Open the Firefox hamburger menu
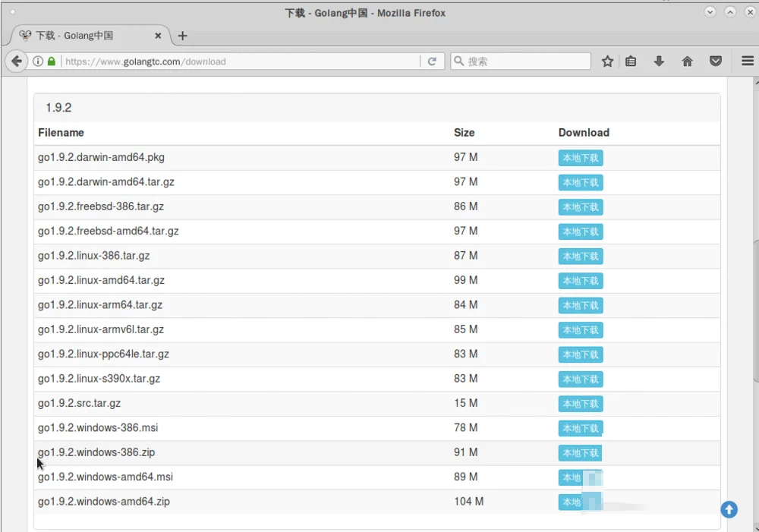759x532 pixels. (x=747, y=61)
